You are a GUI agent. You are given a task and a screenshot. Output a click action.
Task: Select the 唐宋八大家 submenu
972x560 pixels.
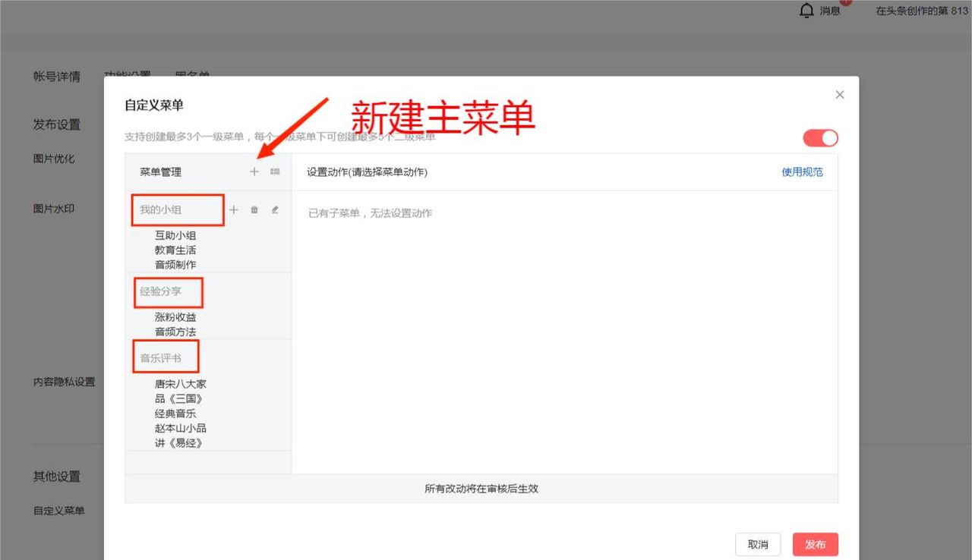181,384
